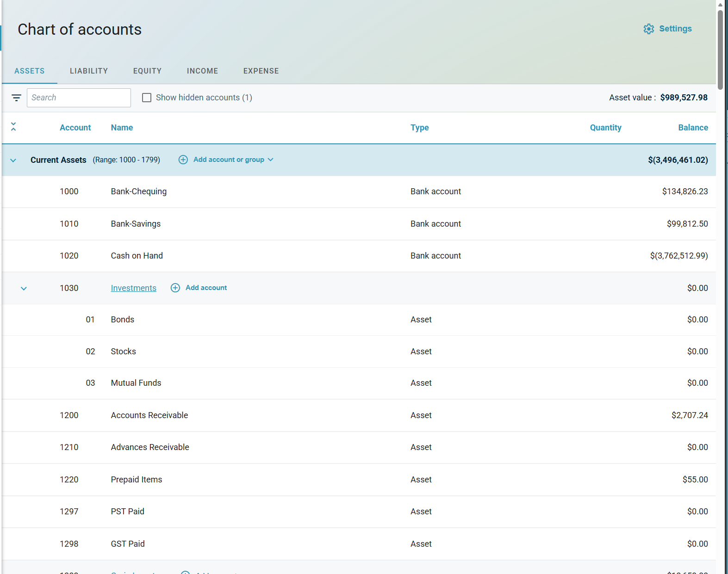Collapse the Investments 1030 sub-accounts
The image size is (728, 574).
[24, 288]
